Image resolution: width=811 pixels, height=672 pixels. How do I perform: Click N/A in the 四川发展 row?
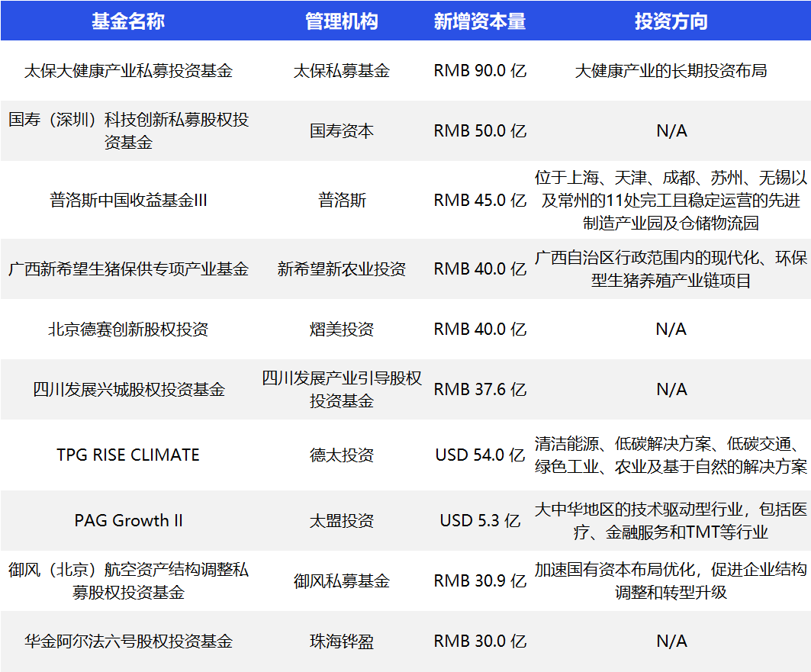coord(671,389)
